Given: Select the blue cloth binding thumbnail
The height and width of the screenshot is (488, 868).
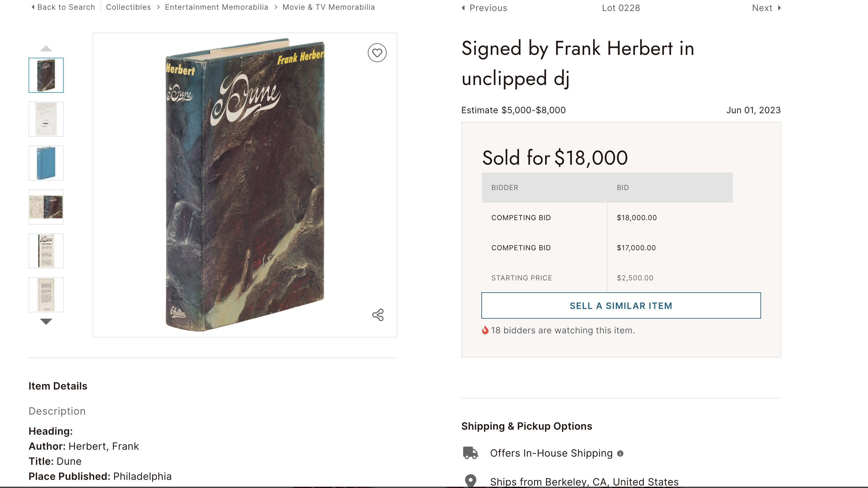Looking at the screenshot, I should pyautogui.click(x=46, y=163).
